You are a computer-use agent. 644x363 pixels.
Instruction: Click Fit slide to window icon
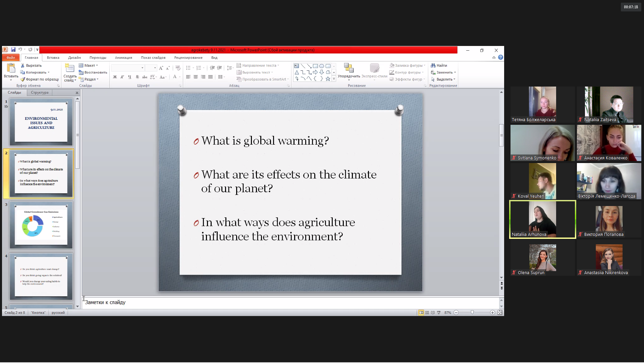coord(500,313)
